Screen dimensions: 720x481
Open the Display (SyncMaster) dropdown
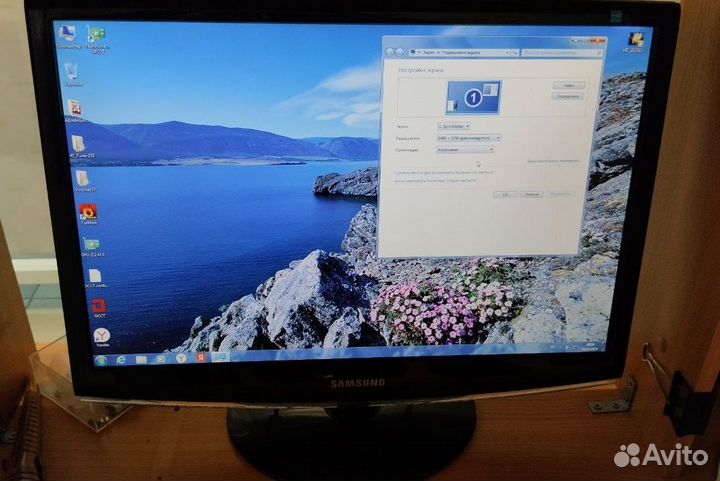(x=454, y=126)
